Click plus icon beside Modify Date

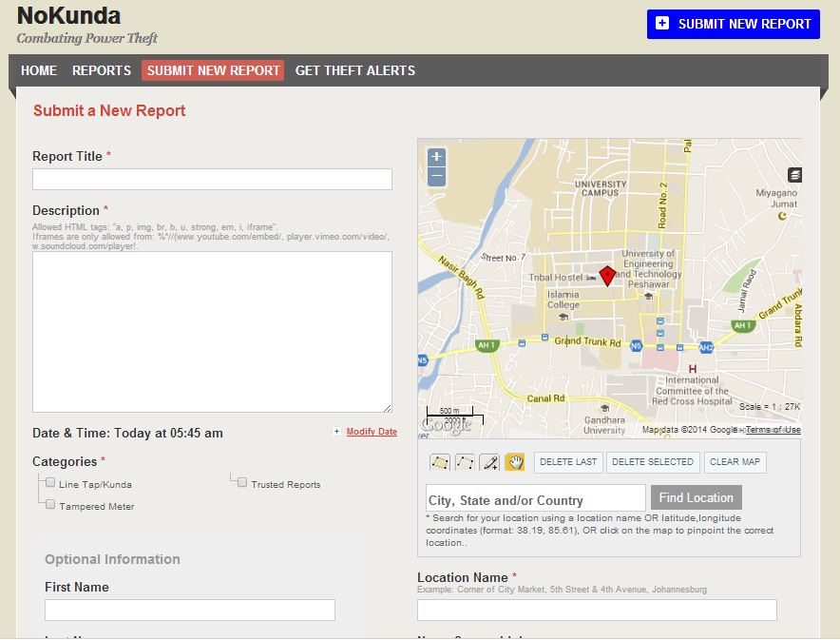click(x=336, y=432)
